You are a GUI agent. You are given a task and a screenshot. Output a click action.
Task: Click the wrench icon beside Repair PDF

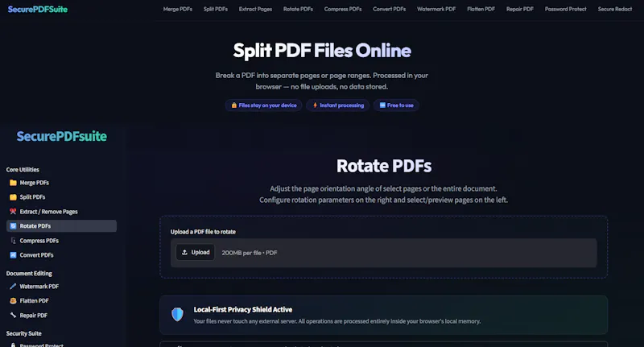[x=13, y=316]
